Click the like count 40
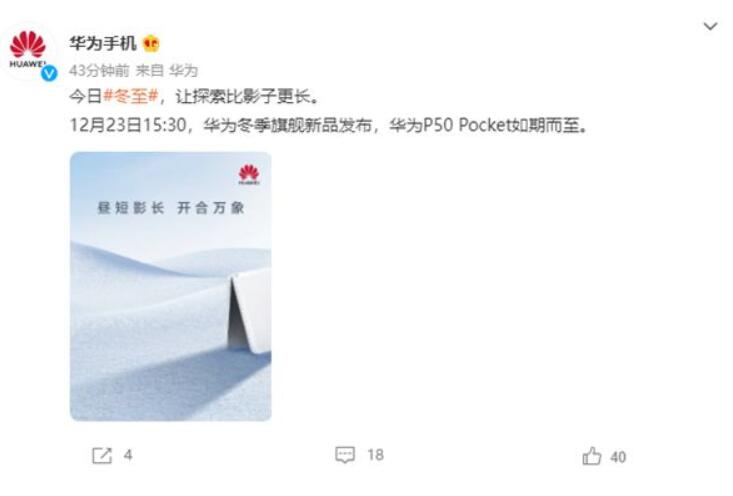The height and width of the screenshot is (496, 733). pyautogui.click(x=618, y=457)
